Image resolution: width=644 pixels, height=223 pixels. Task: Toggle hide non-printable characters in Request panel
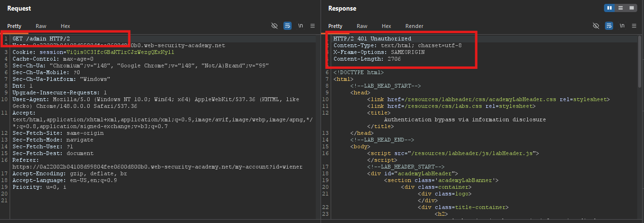pyautogui.click(x=275, y=26)
